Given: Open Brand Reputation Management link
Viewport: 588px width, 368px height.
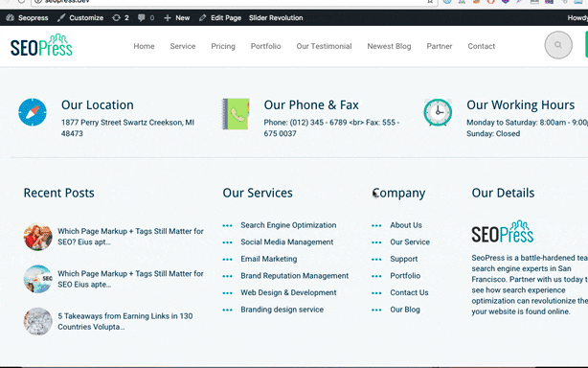Looking at the screenshot, I should [295, 276].
